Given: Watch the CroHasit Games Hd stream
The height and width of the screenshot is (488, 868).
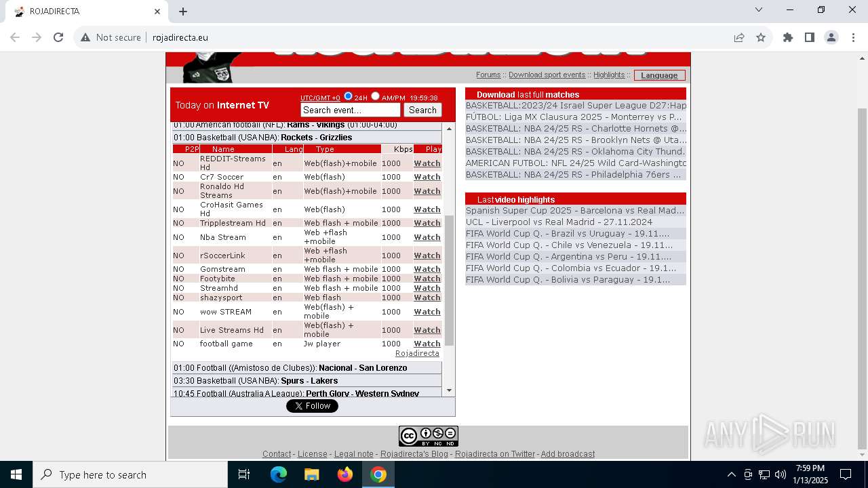Looking at the screenshot, I should pos(427,209).
